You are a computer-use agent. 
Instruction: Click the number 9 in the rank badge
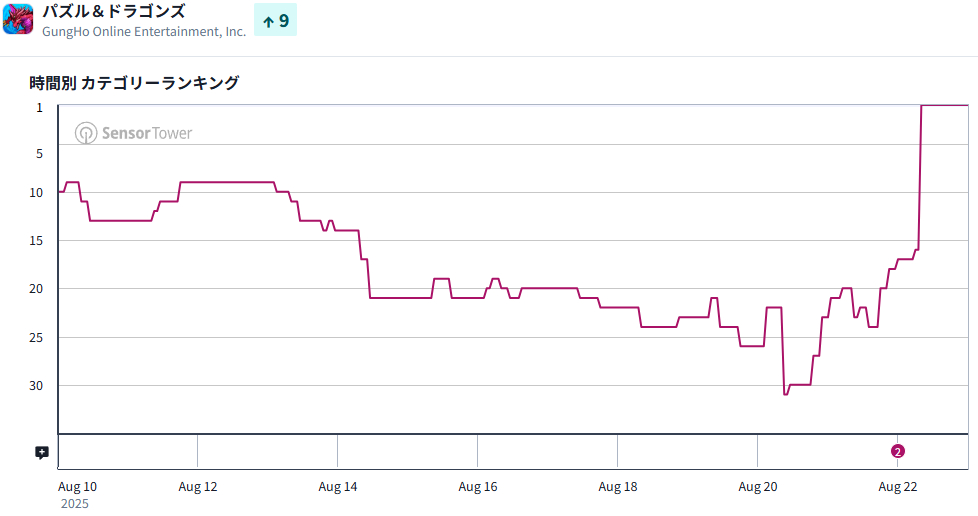[284, 21]
